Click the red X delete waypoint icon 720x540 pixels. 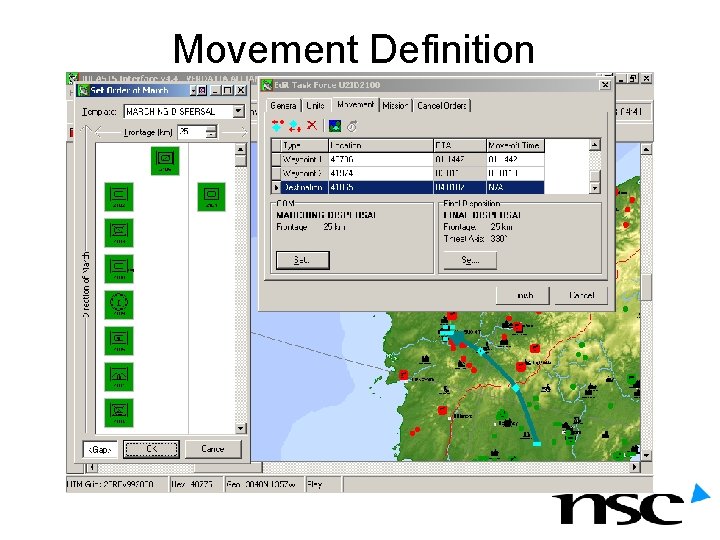(x=312, y=125)
